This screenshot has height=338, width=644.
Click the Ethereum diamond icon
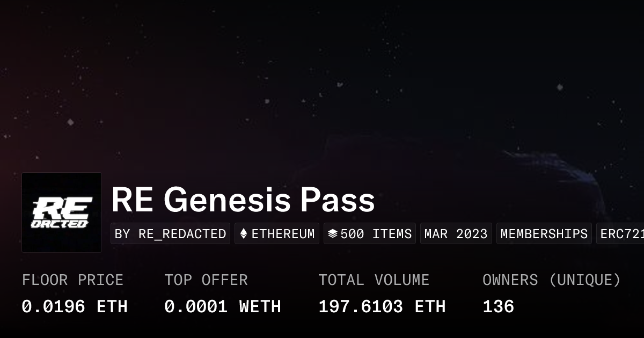coord(244,234)
